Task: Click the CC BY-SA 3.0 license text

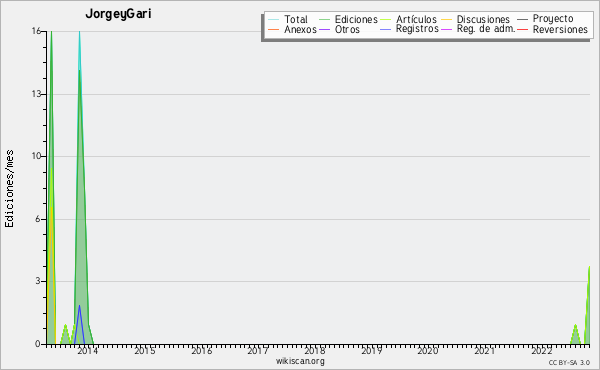Action: point(569,362)
